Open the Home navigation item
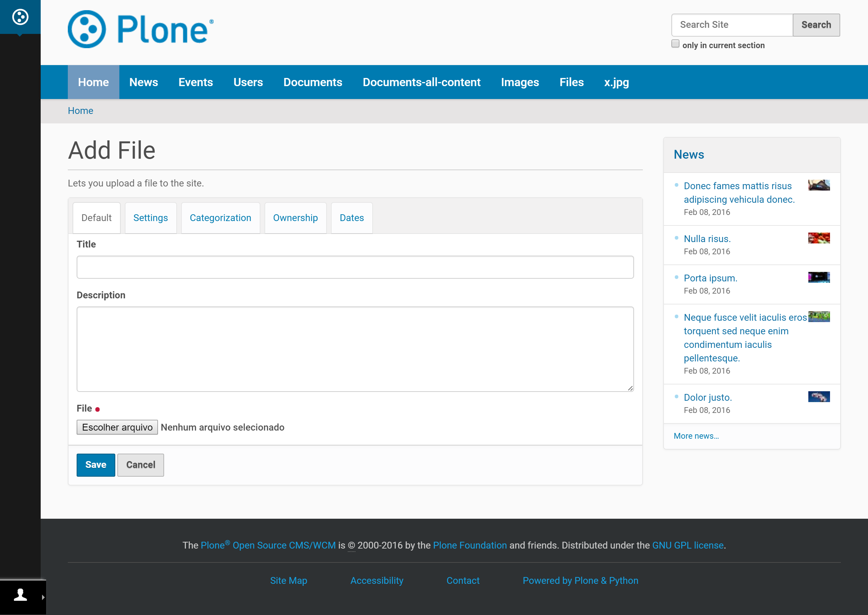This screenshot has height=615, width=868. pos(94,82)
